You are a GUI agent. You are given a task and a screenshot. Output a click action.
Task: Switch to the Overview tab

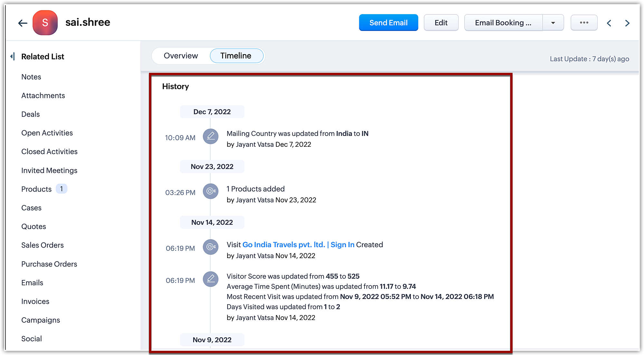pyautogui.click(x=181, y=56)
